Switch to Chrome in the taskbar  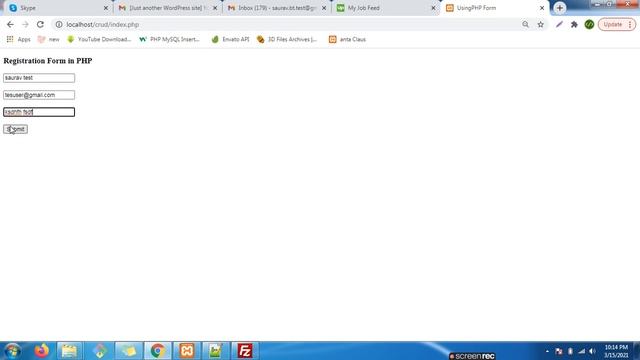(158, 351)
